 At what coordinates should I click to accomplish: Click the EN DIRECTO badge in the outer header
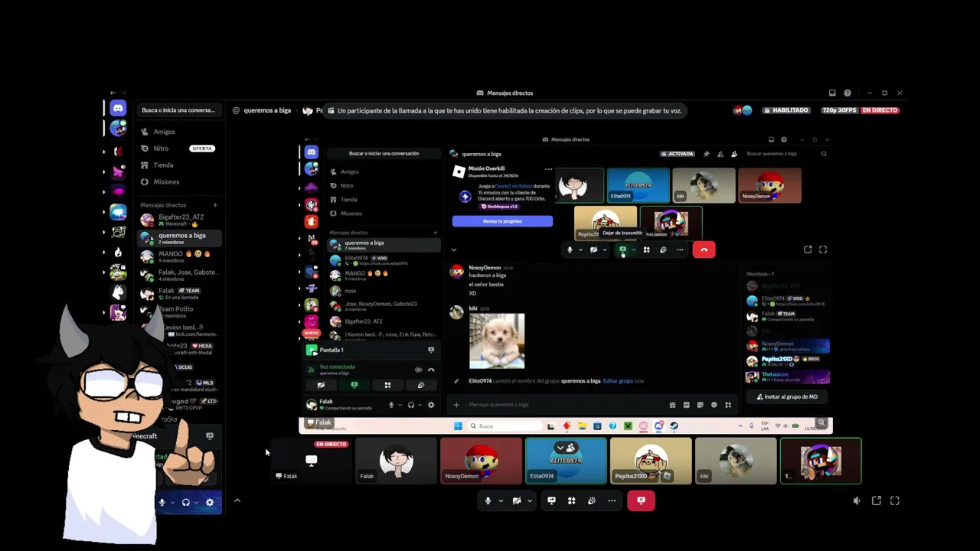(880, 110)
